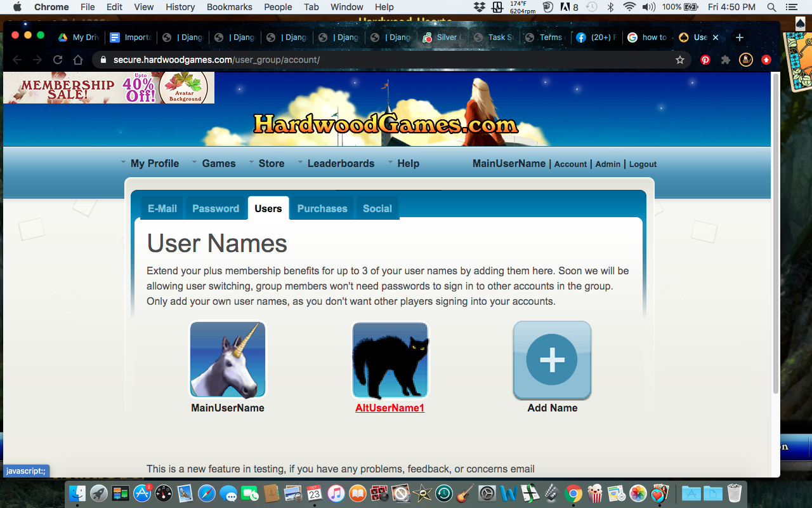The height and width of the screenshot is (508, 812).
Task: Open the Account link in the header
Action: coord(570,164)
